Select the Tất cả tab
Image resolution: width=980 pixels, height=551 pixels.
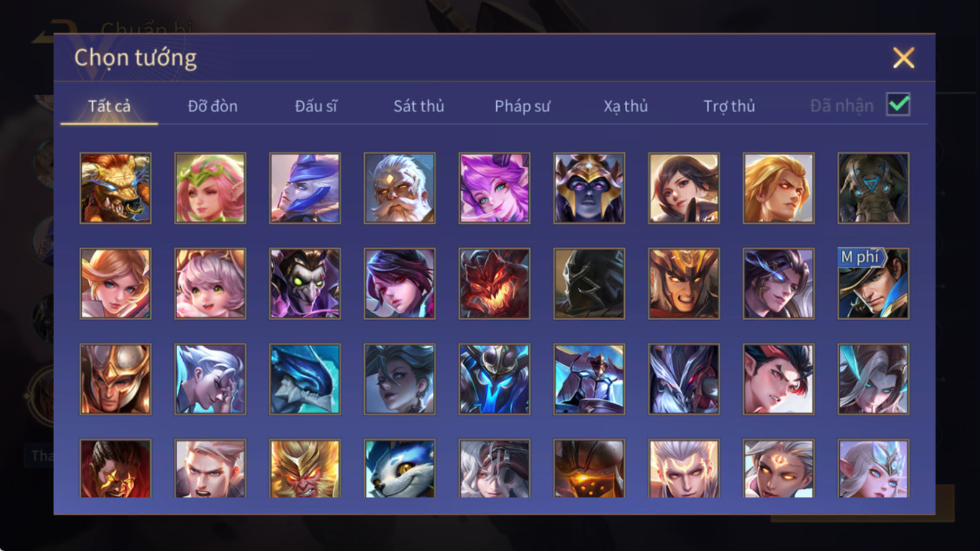coord(109,106)
